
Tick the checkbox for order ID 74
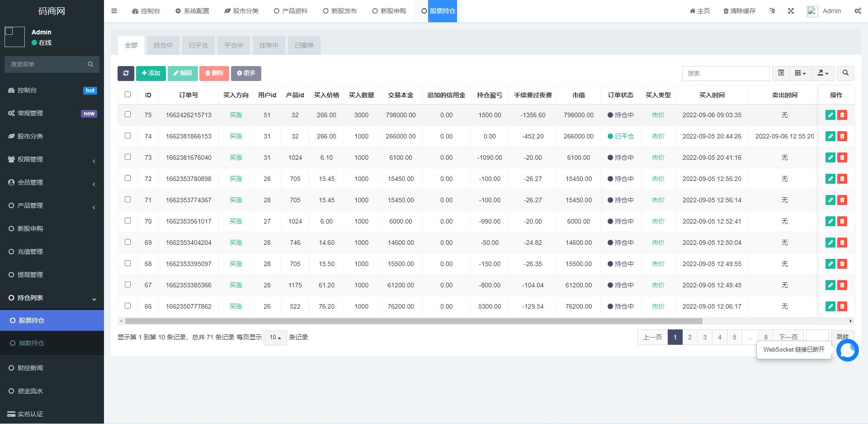point(127,135)
